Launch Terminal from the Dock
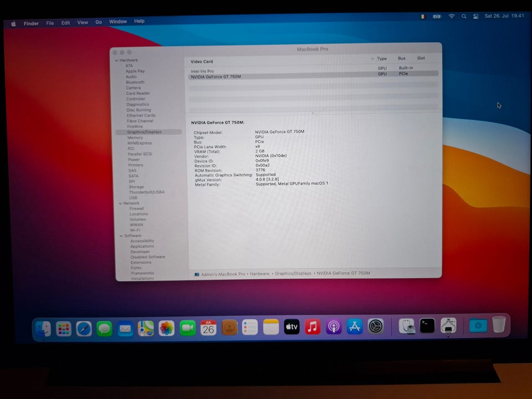This screenshot has width=532, height=399. 427,326
